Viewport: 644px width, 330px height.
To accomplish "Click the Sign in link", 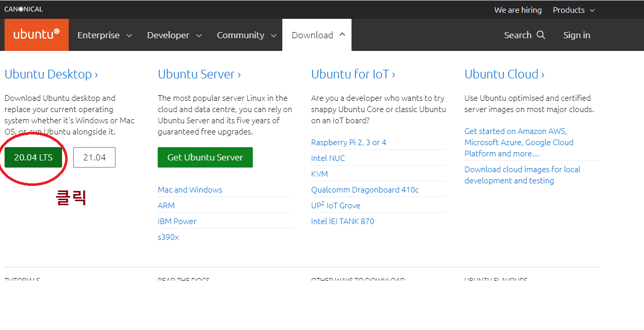I will (x=577, y=35).
